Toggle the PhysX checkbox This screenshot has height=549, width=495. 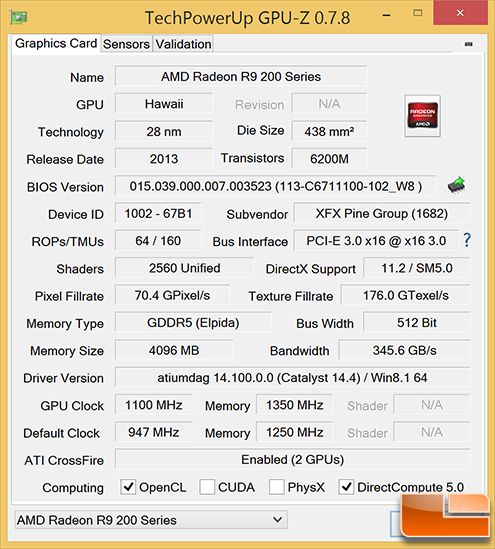pos(277,487)
